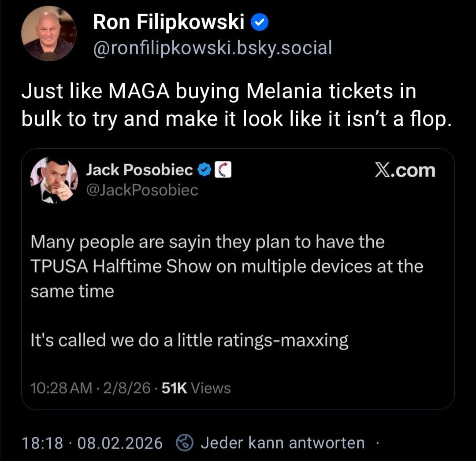Click the 10:28 AM · 2/8/26 tweet timestamp
Viewport: 476px width, 461px height.
90,388
